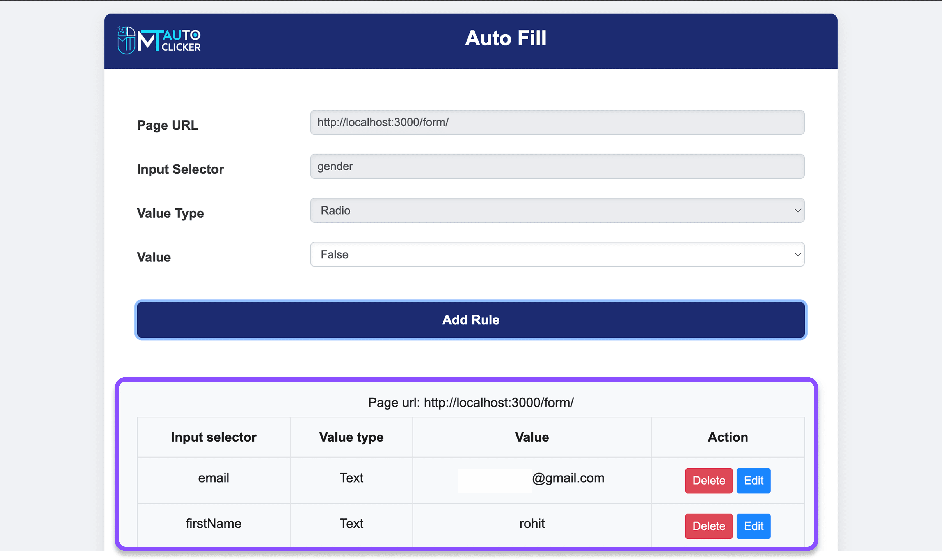Click the MT Auto Clicker logo
The width and height of the screenshot is (942, 560).
pyautogui.click(x=159, y=40)
